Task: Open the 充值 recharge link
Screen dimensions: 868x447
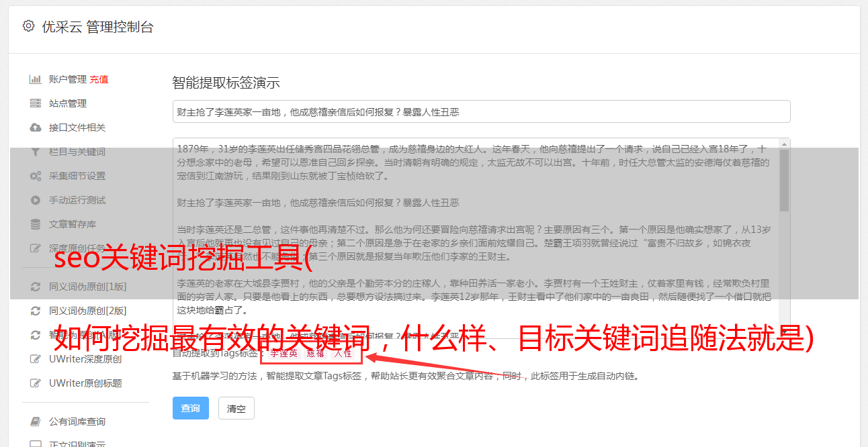Action: (99, 79)
